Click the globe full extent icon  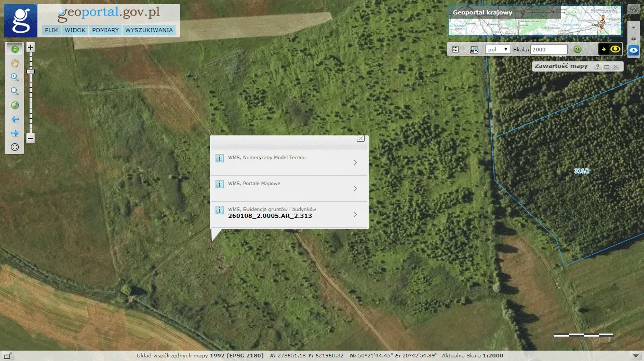pyautogui.click(x=15, y=105)
